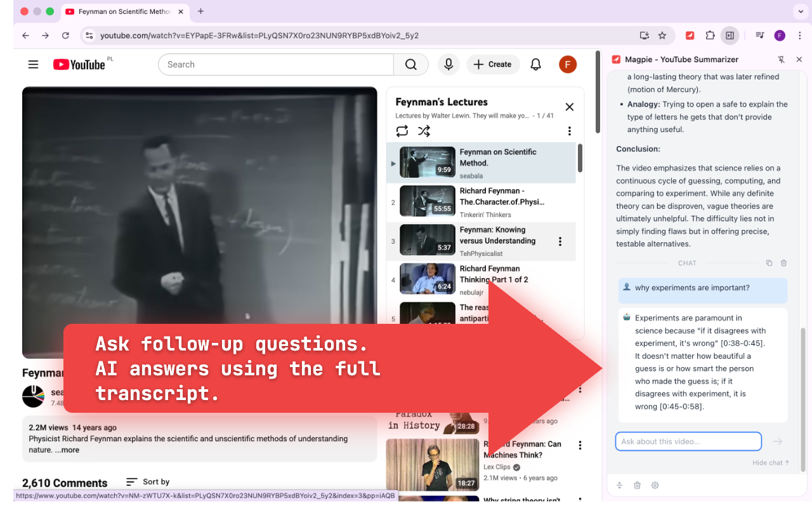Click the Feynman video player

199,222
